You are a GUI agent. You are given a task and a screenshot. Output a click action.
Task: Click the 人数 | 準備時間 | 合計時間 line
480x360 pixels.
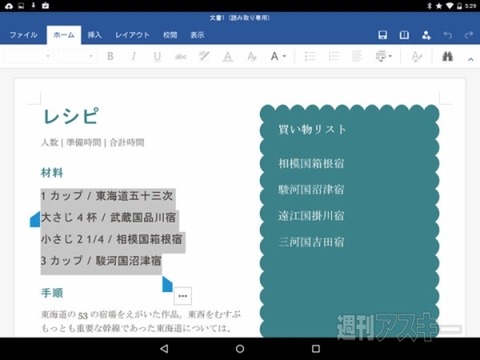click(93, 143)
